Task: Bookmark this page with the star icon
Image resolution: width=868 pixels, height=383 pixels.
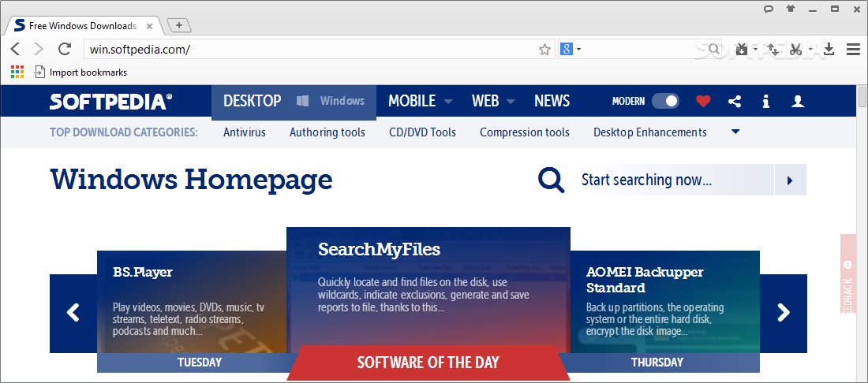Action: coord(544,50)
